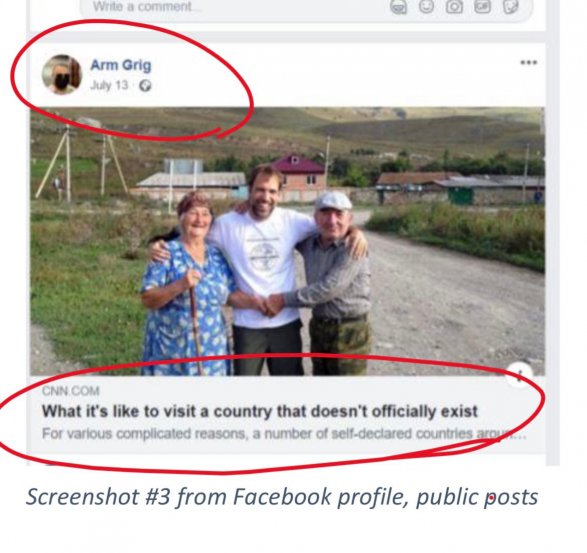The height and width of the screenshot is (553, 587).
Task: Click the July 13 post timestamp
Action: pyautogui.click(x=109, y=85)
